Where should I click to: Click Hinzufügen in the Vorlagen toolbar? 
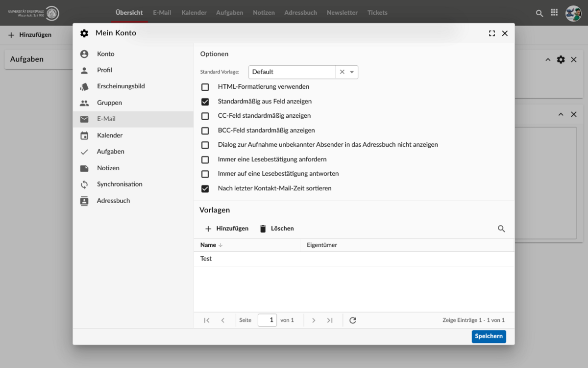(226, 229)
